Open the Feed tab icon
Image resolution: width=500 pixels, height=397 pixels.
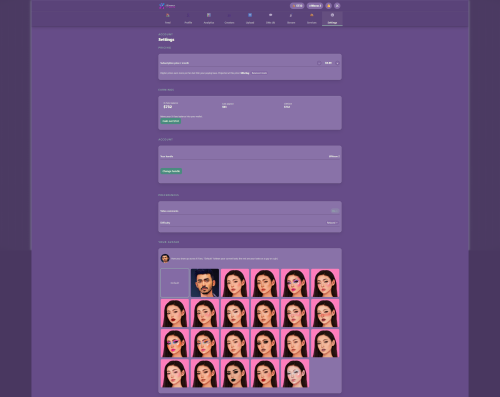[x=168, y=15]
